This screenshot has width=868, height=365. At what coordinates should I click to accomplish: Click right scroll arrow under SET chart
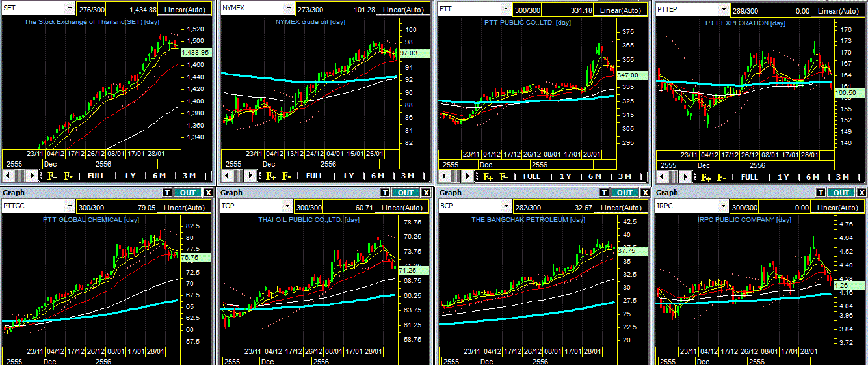point(31,176)
